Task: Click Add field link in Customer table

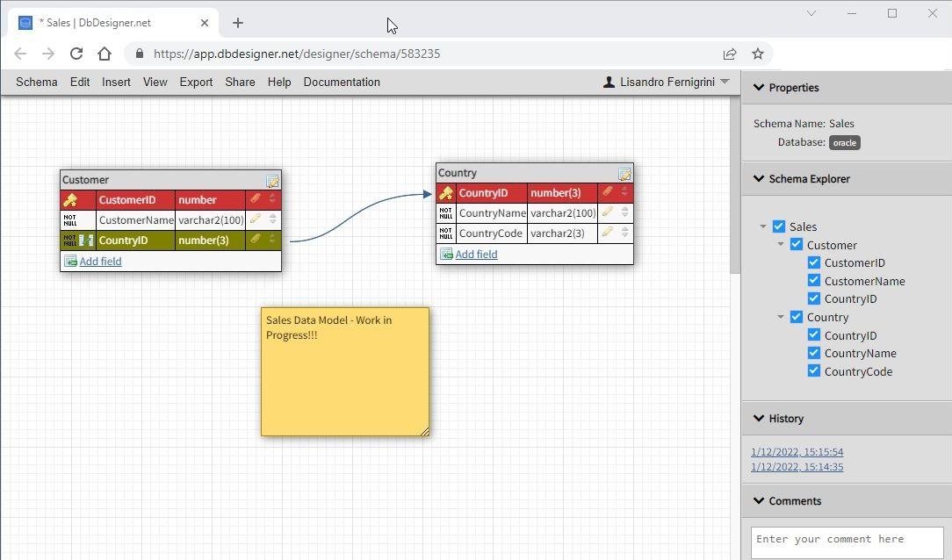Action: (x=100, y=261)
